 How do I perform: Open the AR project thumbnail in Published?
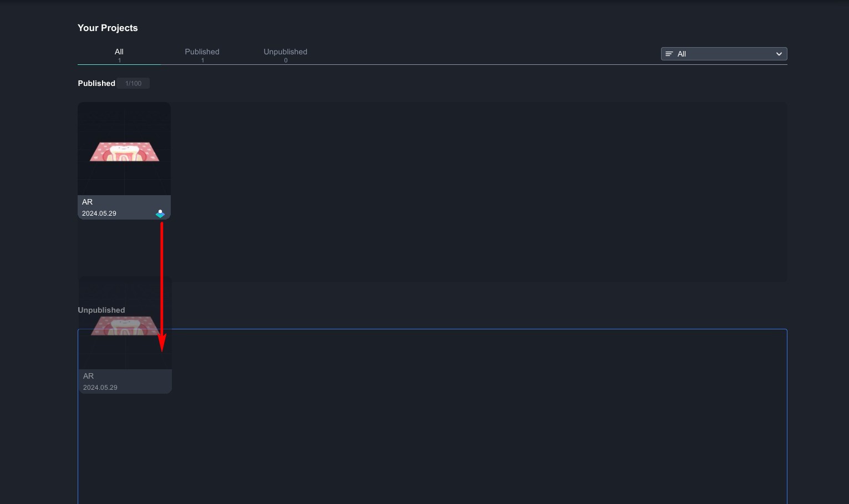[124, 149]
